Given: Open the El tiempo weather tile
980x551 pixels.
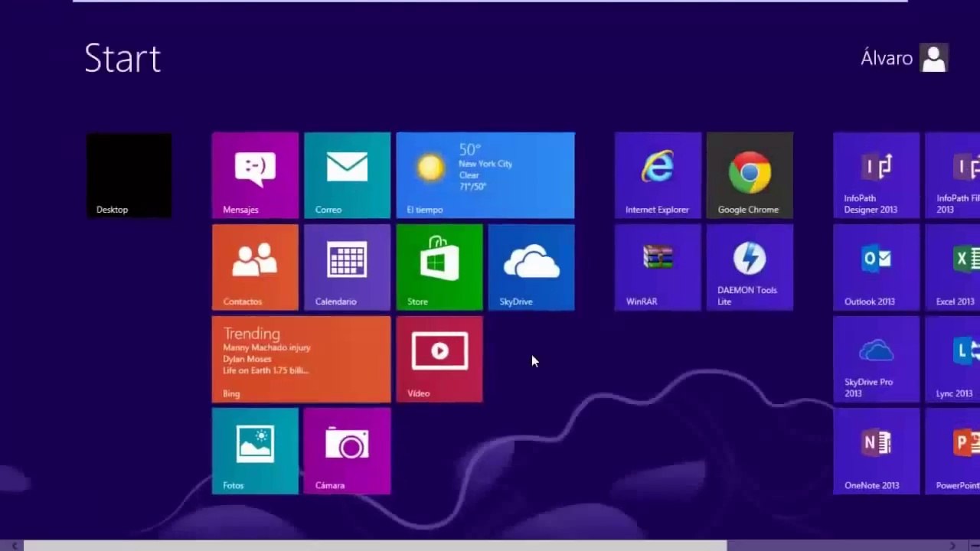Looking at the screenshot, I should 485,175.
